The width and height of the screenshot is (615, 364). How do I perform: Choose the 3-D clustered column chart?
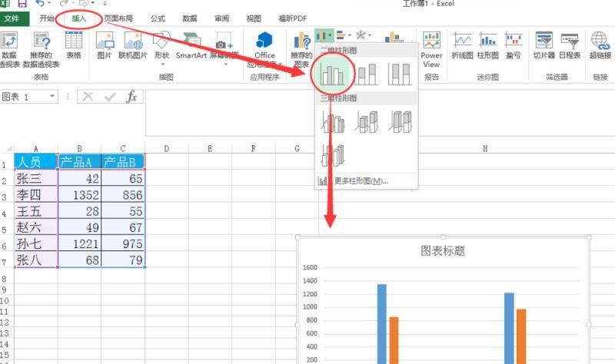(x=333, y=122)
